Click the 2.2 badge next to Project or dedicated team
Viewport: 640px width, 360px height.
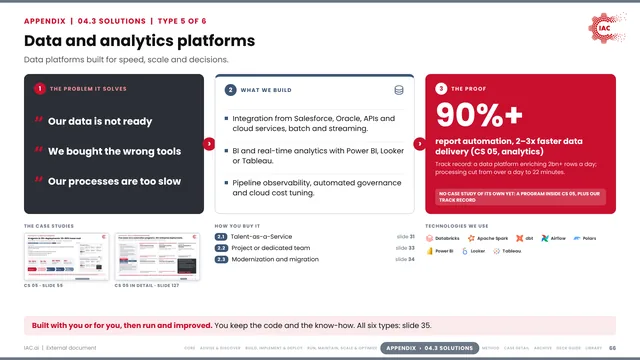221,248
